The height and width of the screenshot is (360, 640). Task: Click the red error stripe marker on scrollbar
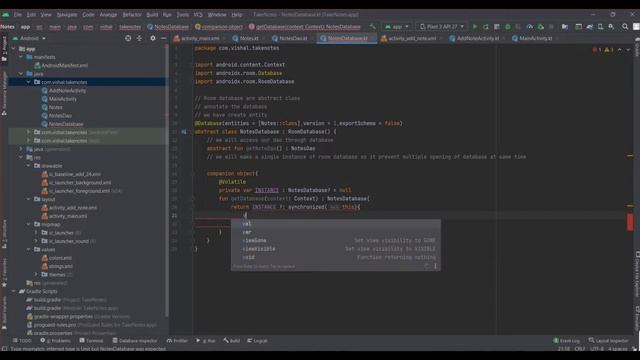630,222
